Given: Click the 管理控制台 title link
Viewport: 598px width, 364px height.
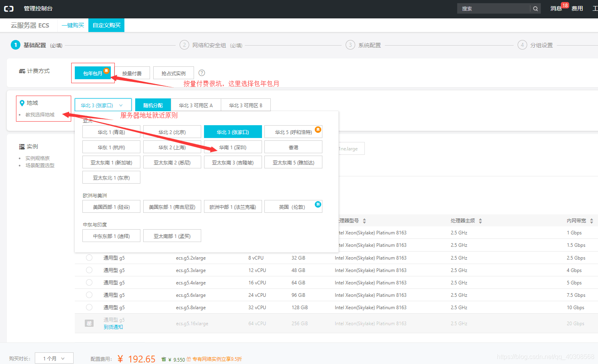Looking at the screenshot, I should (38, 8).
